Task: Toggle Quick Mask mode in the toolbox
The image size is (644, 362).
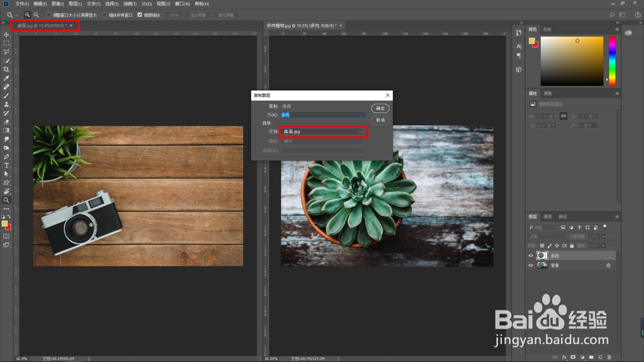Action: point(6,236)
